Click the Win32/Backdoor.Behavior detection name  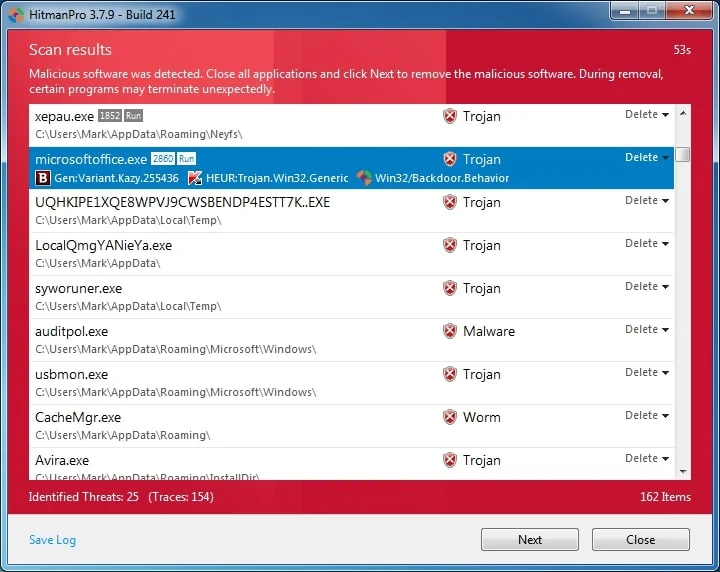click(x=442, y=178)
